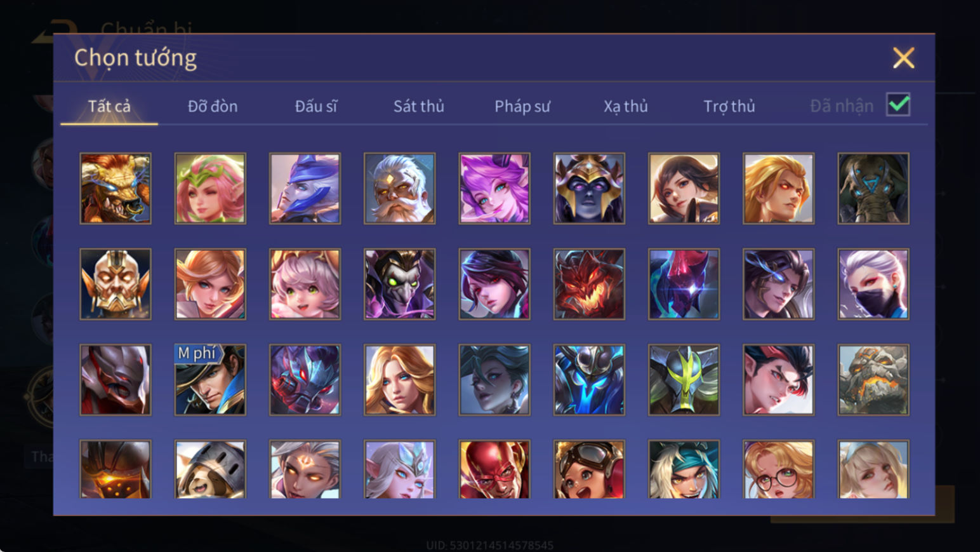Choose the girl with round glasses
Screen dimensions: 980x552
point(779,469)
